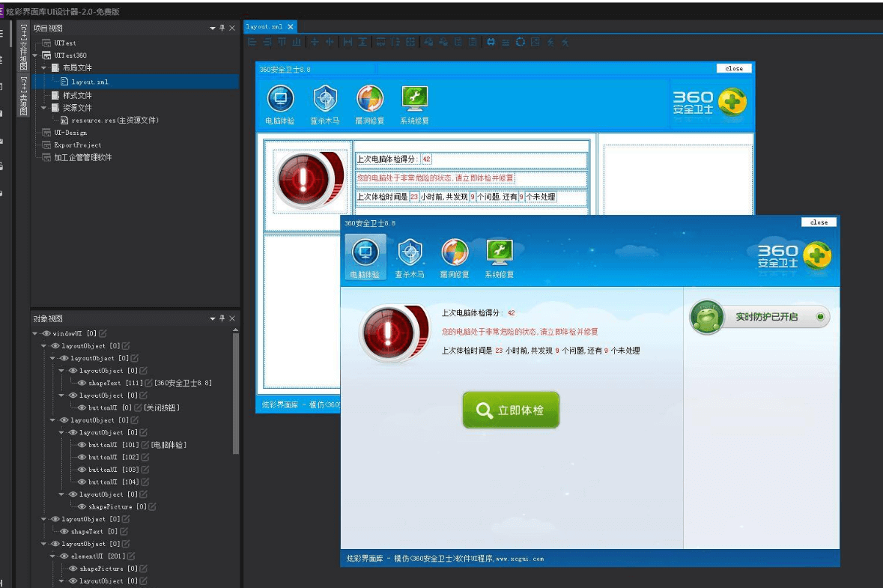Screen dimensions: 883x588
Task: Click the align top toolbar icon
Action: pyautogui.click(x=282, y=42)
